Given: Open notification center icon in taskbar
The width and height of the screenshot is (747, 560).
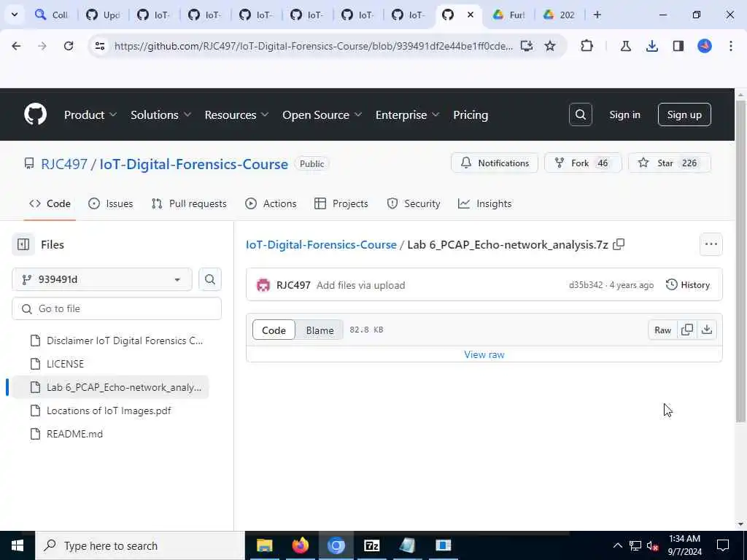Looking at the screenshot, I should click(x=723, y=545).
